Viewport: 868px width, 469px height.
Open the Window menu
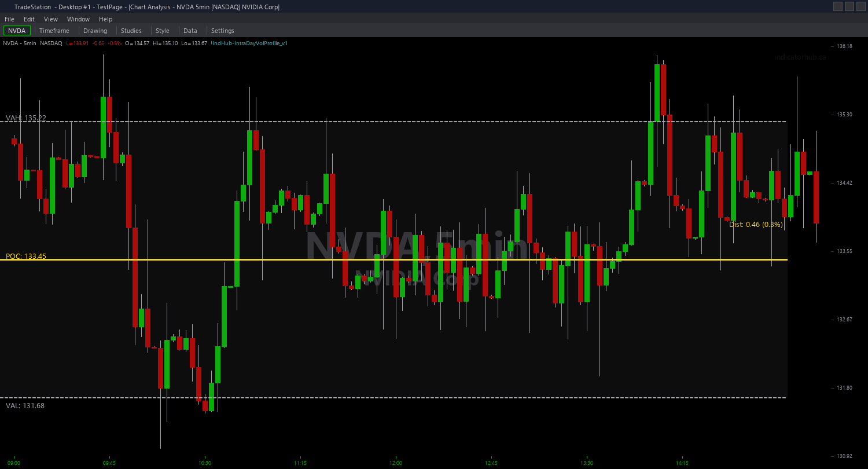(78, 19)
